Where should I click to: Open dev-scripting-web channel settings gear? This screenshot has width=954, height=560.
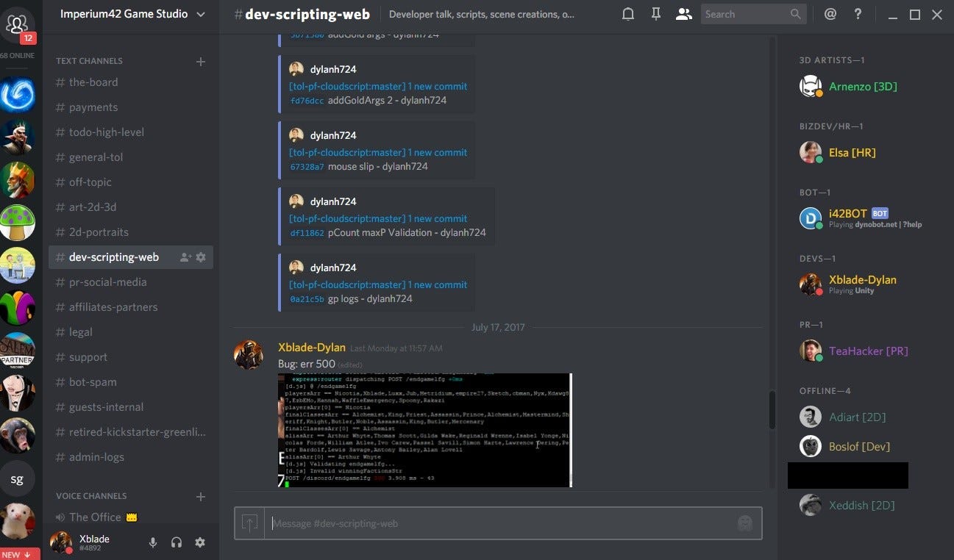coord(201,257)
